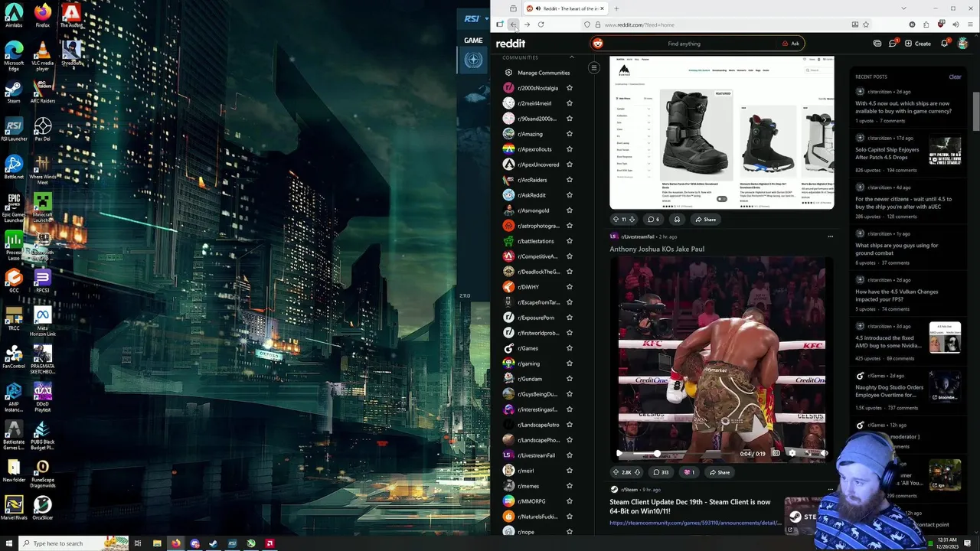Open the Reddit chat icon
Screen dimensions: 980x551
(893, 44)
